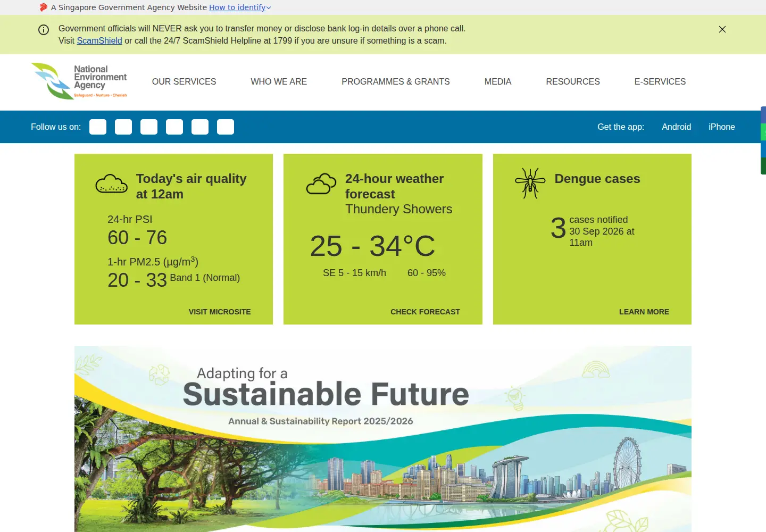Click the air quality cloud icon
This screenshot has width=766, height=532.
point(111,184)
